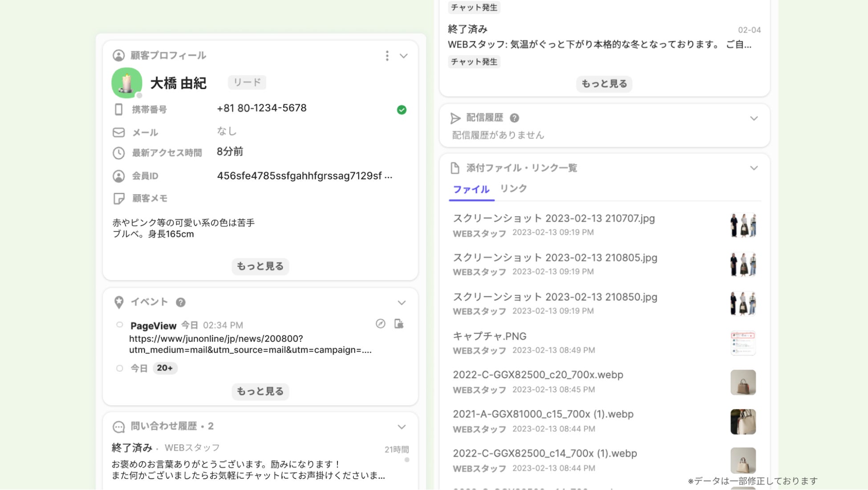Click もっと見る in the イベント section
Screen dimensions: 868x490
(x=260, y=392)
